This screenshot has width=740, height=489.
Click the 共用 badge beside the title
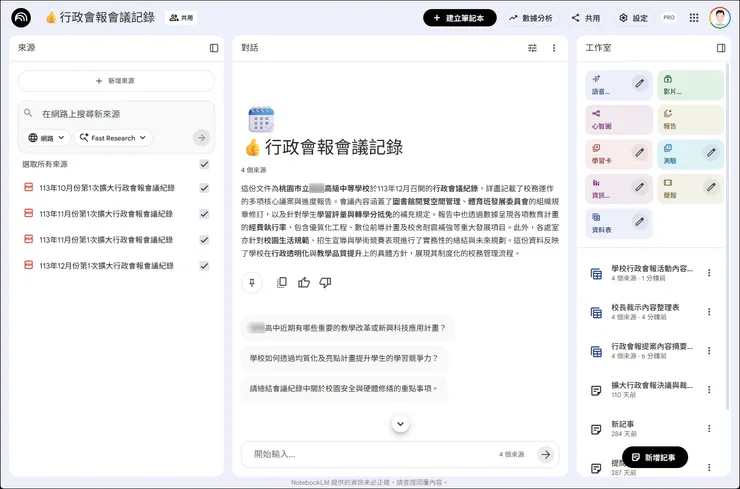[181, 17]
